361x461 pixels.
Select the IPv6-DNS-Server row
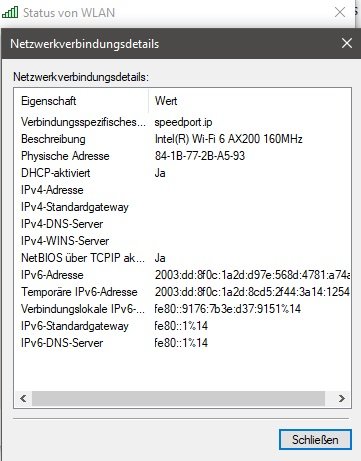(182, 343)
